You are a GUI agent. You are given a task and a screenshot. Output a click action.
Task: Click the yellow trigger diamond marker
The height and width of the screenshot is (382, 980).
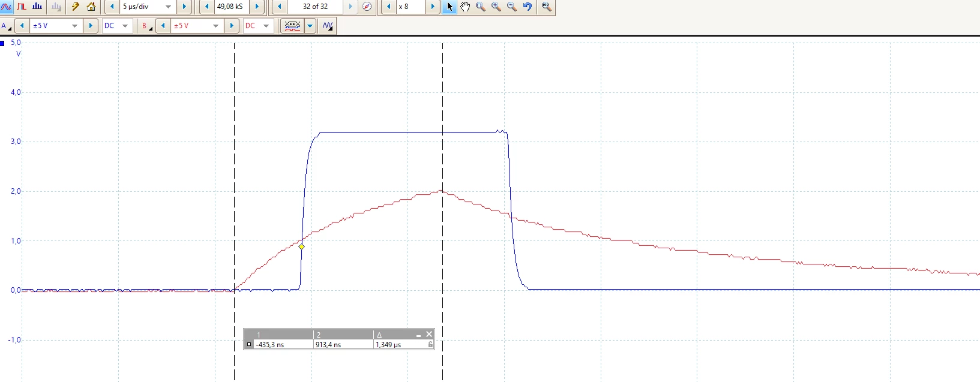coord(302,246)
